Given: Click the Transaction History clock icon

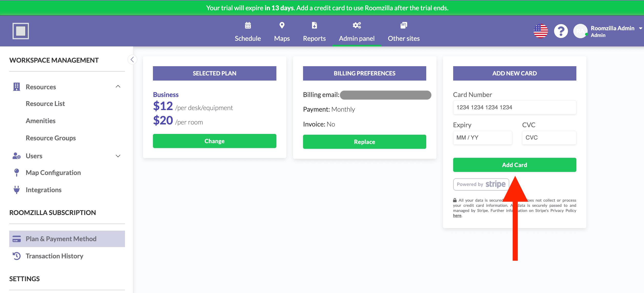Looking at the screenshot, I should [x=17, y=256].
